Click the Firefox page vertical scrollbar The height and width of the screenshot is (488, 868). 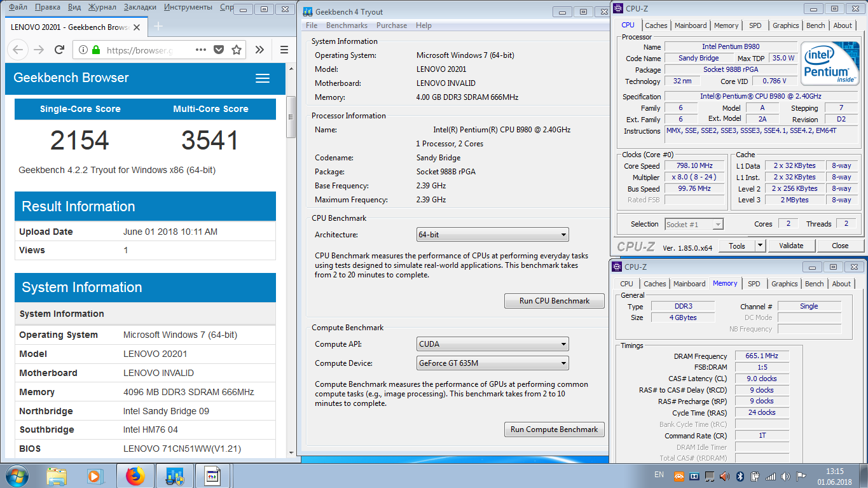(291, 116)
